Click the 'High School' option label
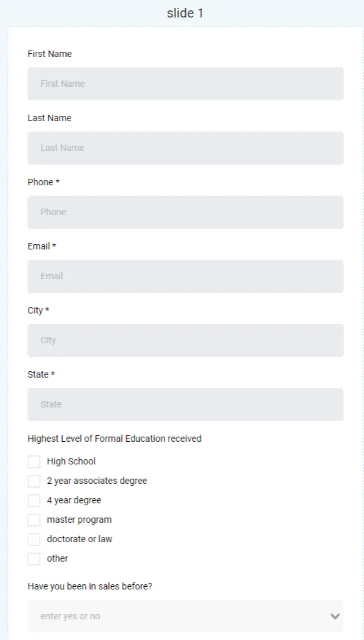The image size is (364, 640). 71,461
